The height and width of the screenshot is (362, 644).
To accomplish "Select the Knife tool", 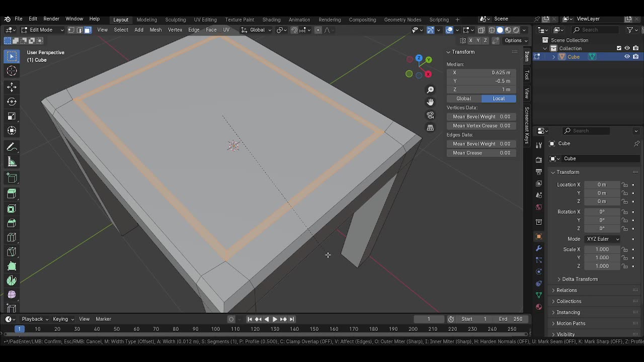I will tap(12, 252).
